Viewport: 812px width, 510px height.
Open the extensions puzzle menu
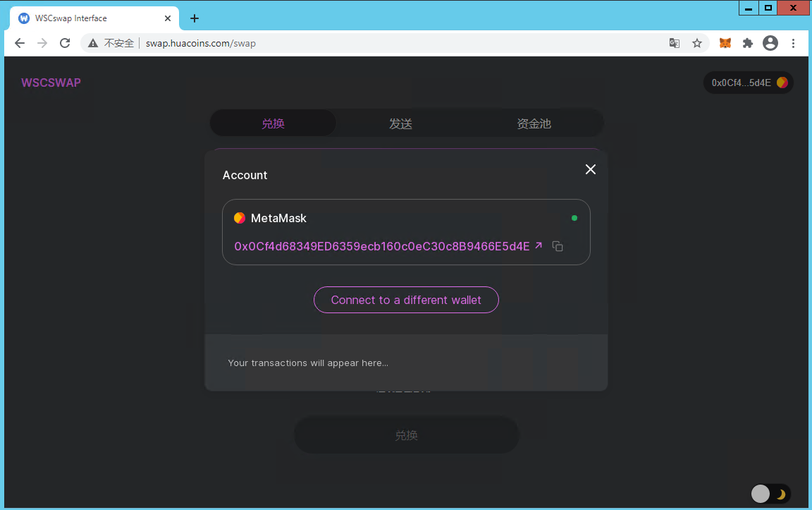[x=747, y=43]
